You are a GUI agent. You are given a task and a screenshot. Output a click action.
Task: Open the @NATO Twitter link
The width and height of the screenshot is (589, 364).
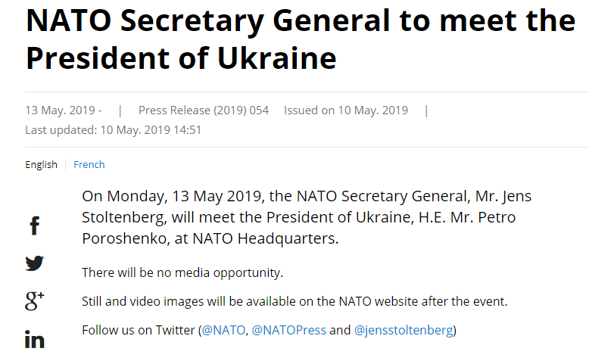[224, 331]
